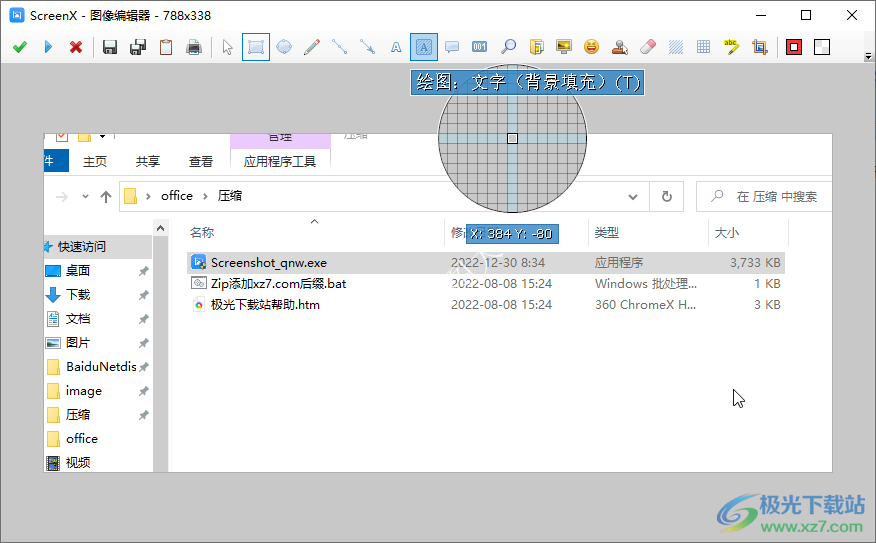Copy image to clipboard icon
The width and height of the screenshot is (876, 543).
click(x=166, y=47)
